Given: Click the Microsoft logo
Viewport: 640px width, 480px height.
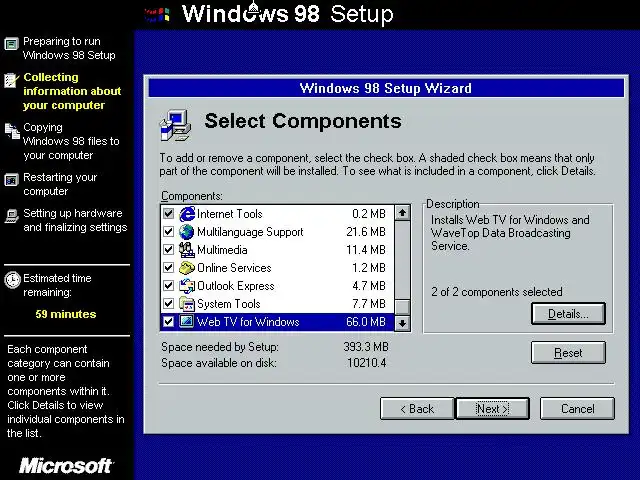Looking at the screenshot, I should pos(66,466).
